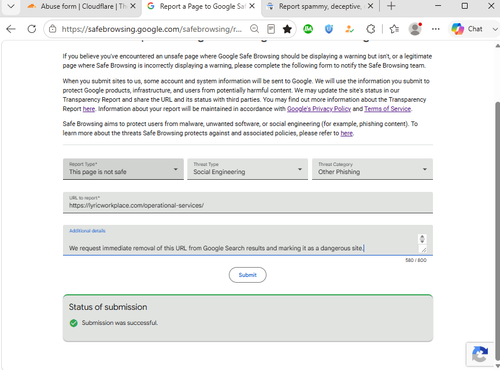Image resolution: width=500 pixels, height=370 pixels.
Task: Open the user profile avatar
Action: (x=415, y=29)
